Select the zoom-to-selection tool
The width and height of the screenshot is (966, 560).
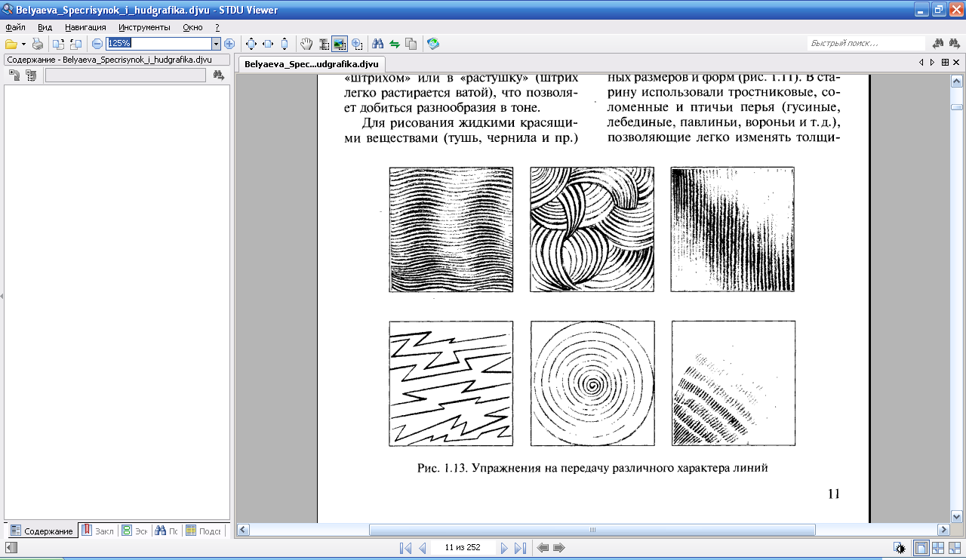click(356, 44)
